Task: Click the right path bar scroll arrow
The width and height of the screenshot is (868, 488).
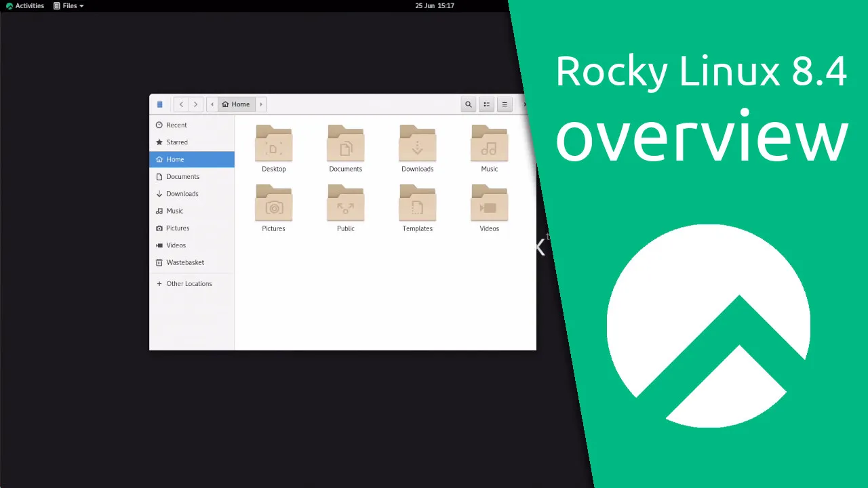Action: (261, 104)
